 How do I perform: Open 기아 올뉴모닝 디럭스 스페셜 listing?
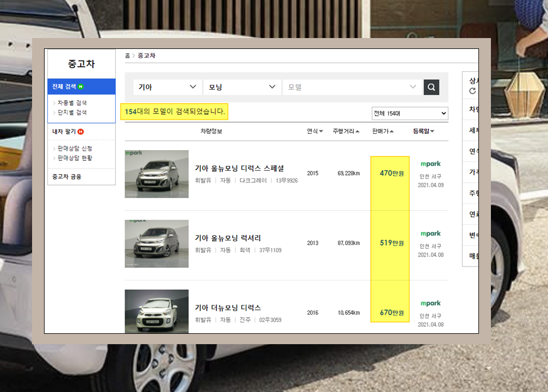239,169
